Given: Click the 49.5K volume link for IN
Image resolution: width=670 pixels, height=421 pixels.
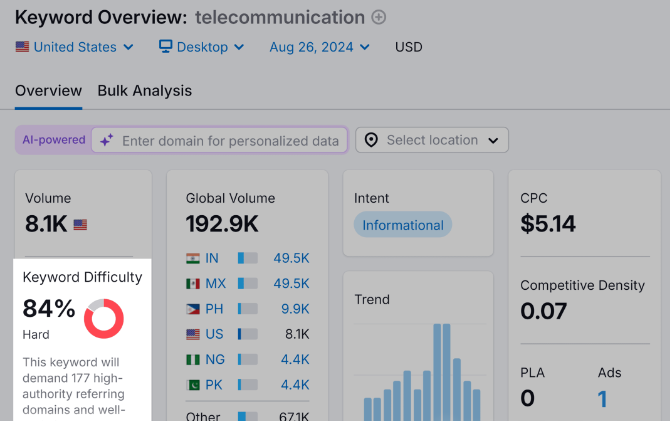Looking at the screenshot, I should (291, 258).
